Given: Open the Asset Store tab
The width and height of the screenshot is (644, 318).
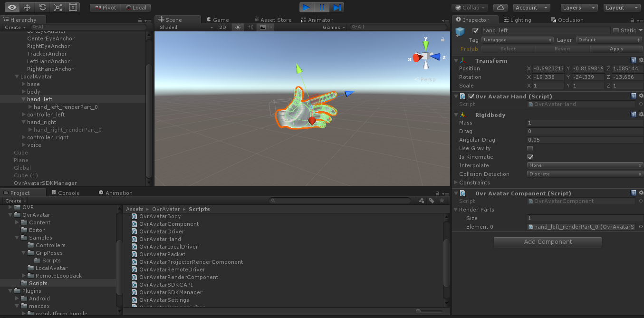Looking at the screenshot, I should coord(275,20).
